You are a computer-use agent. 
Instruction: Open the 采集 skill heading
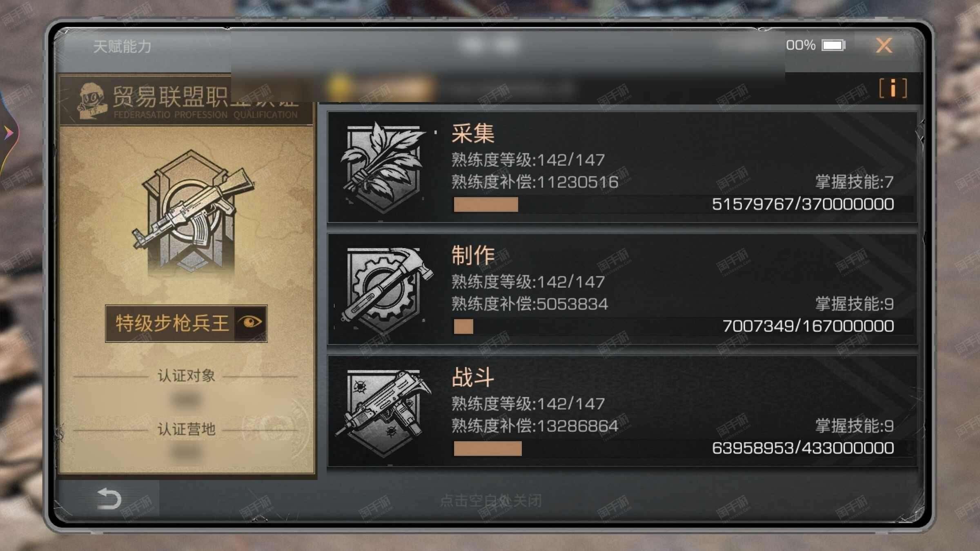[473, 133]
